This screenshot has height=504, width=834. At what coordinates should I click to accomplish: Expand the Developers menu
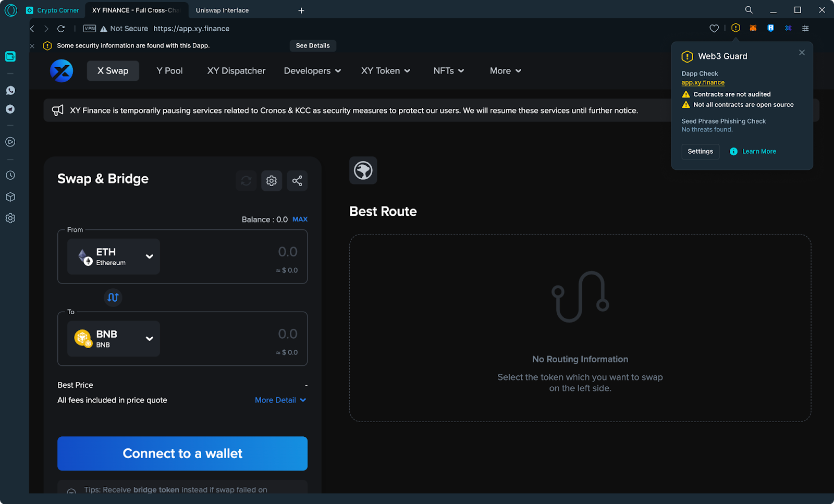click(x=312, y=71)
